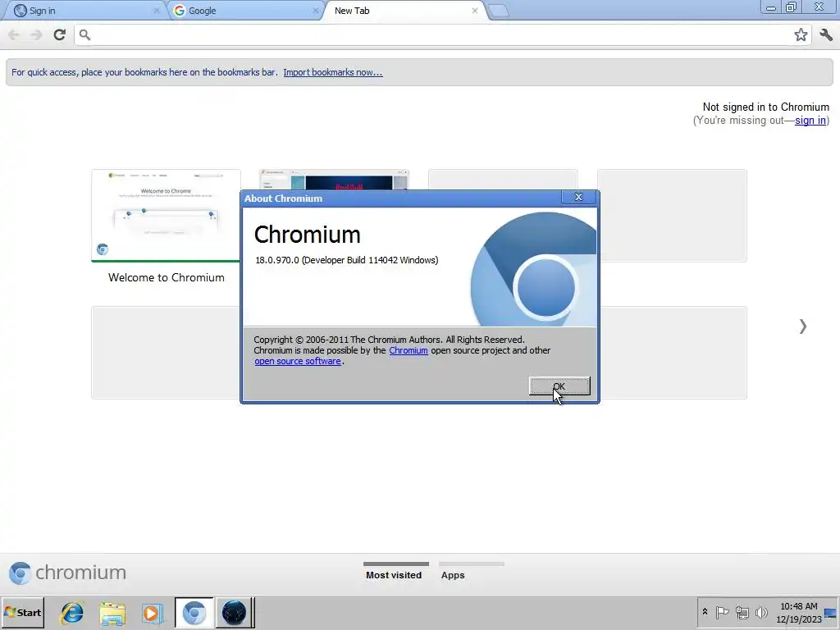Open Windows Media Player from taskbar
This screenshot has width=840, height=630.
[153, 613]
